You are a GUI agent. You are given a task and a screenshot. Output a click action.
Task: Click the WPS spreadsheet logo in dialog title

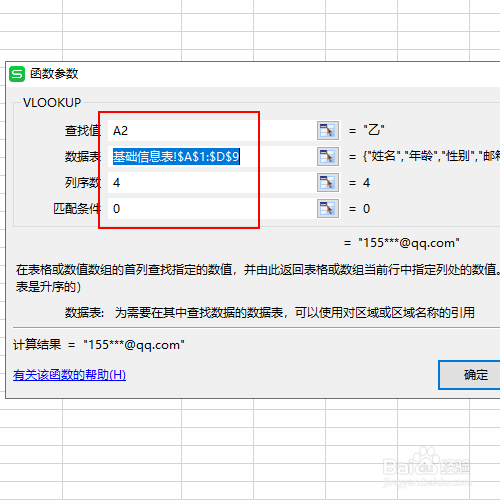[x=17, y=74]
